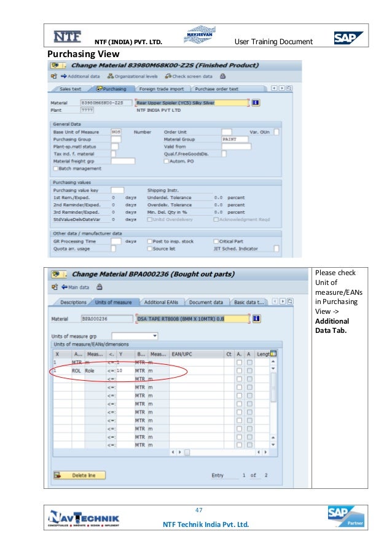Select the Purchasing tab
This screenshot has height=554, width=392.
112,88
